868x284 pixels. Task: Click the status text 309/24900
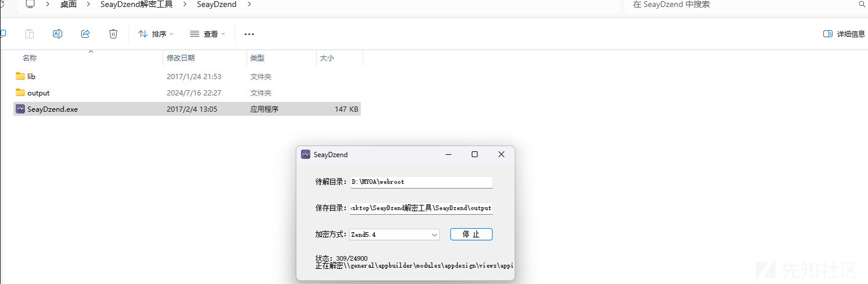coord(352,258)
